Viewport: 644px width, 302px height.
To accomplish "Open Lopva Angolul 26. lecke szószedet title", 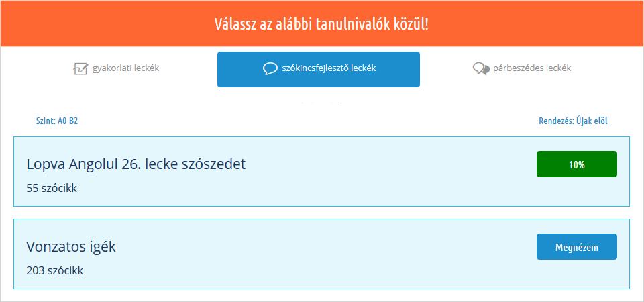I will pyautogui.click(x=136, y=164).
